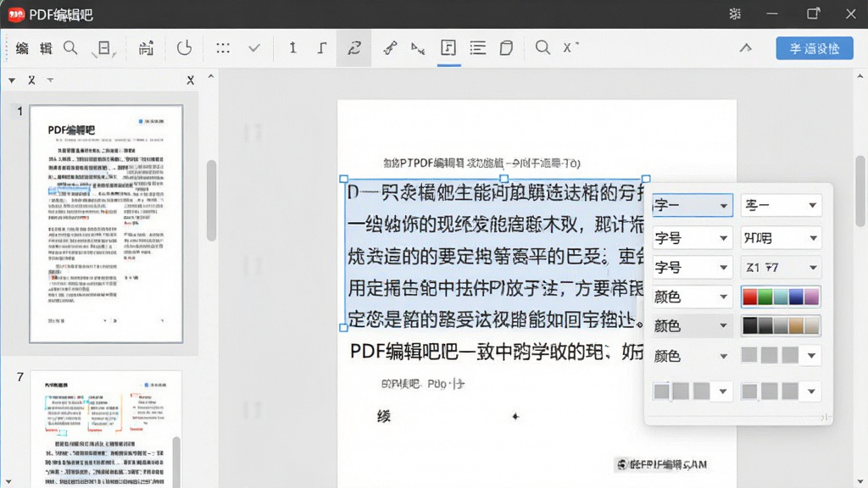Open the 颜色 dropdown beside the black swatch row

[693, 326]
